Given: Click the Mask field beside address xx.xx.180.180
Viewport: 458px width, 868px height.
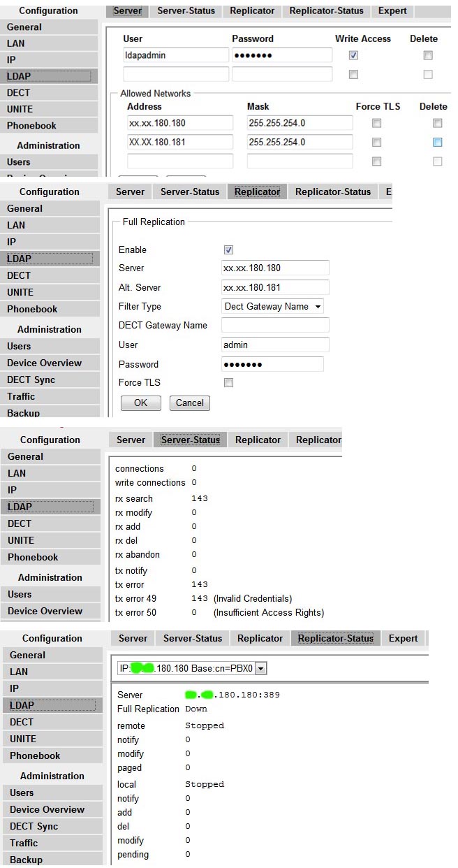Looking at the screenshot, I should [x=300, y=123].
